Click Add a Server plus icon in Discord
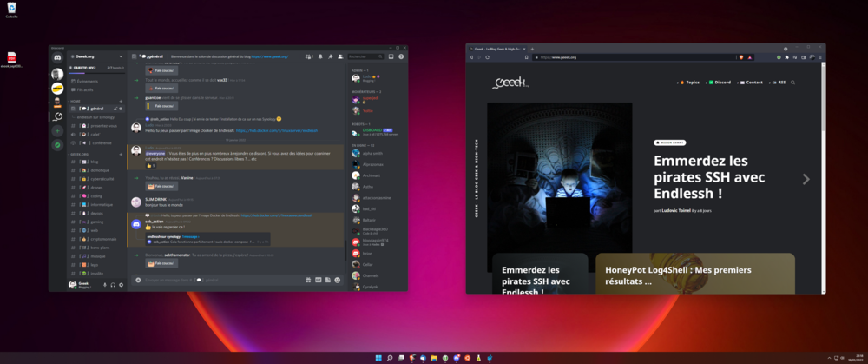This screenshot has width=868, height=364. pyautogui.click(x=57, y=131)
